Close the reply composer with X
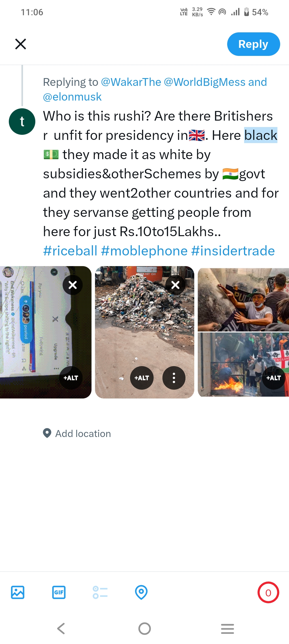 21,44
